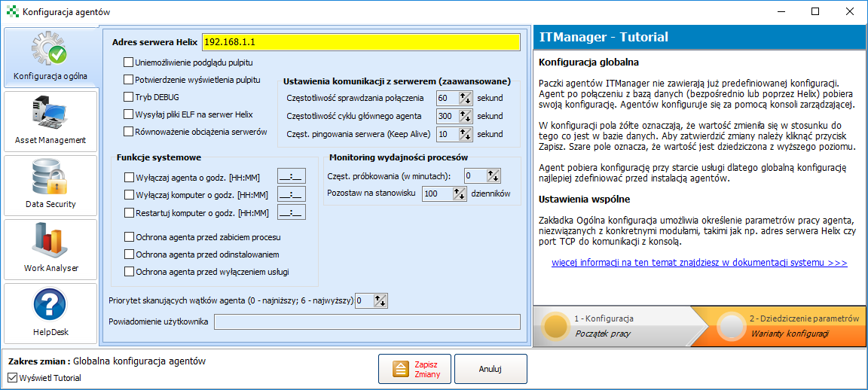The image size is (868, 390).
Task: Click the Zapisz Zmiany save icon
Action: 401,369
